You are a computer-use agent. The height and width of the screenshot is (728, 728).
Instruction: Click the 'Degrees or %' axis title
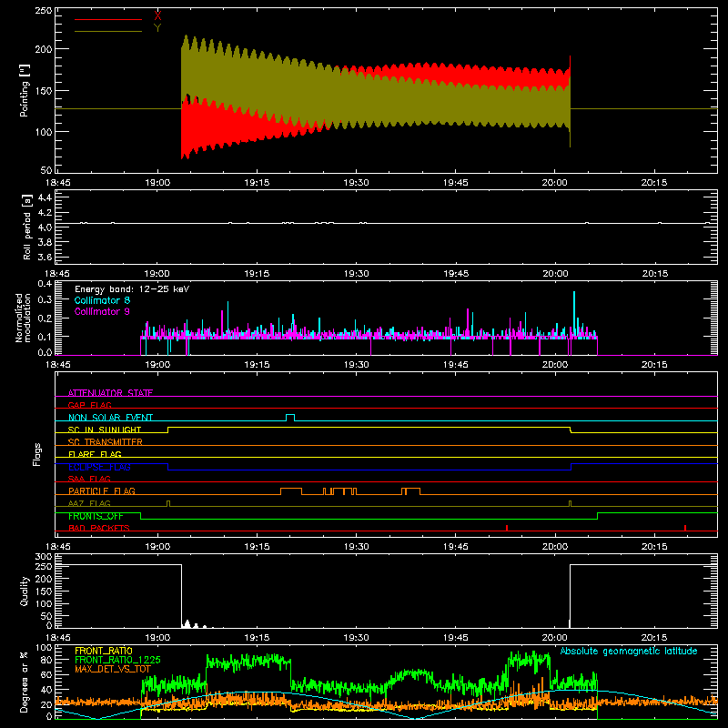[25, 682]
